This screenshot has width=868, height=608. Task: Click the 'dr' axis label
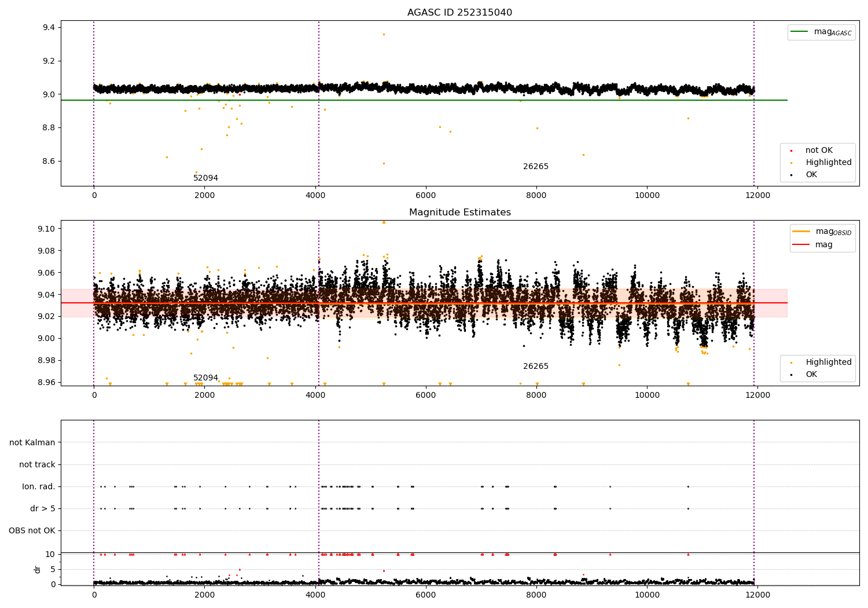[x=38, y=569]
